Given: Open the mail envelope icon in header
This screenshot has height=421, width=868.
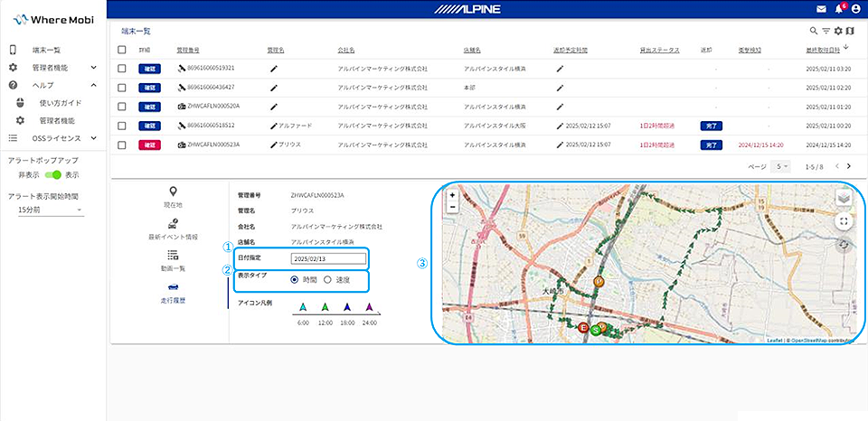Looking at the screenshot, I should coord(821,9).
